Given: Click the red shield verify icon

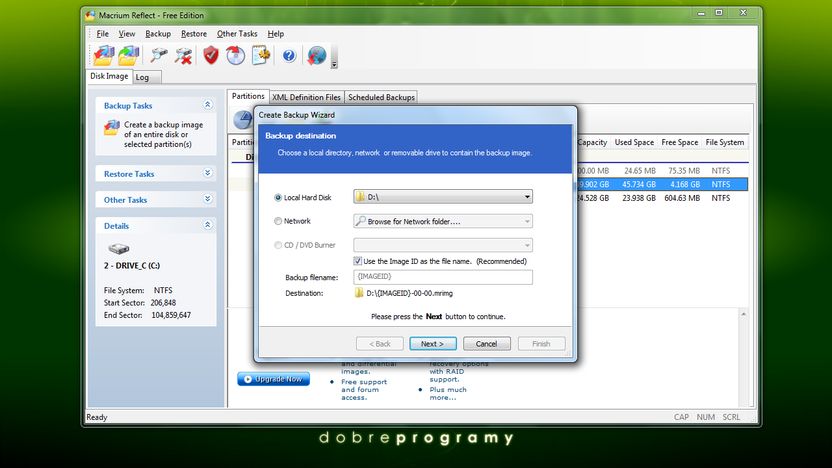Looking at the screenshot, I should coord(211,55).
